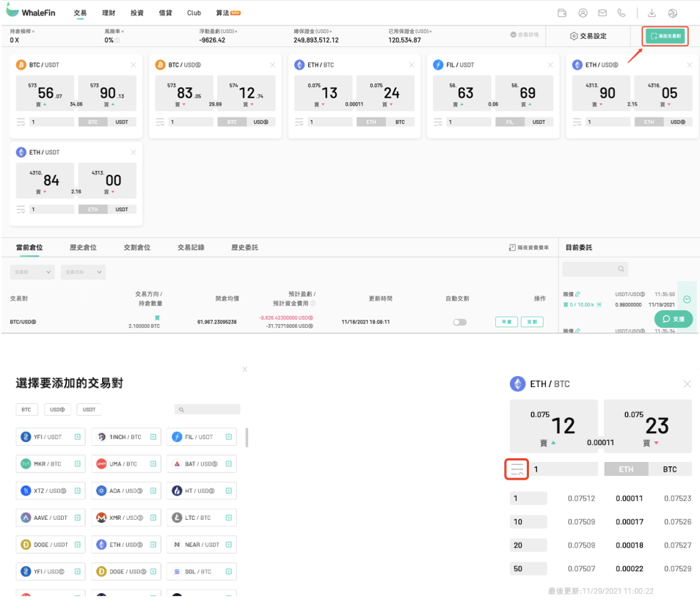Close the BTC/USDT card

[133, 65]
